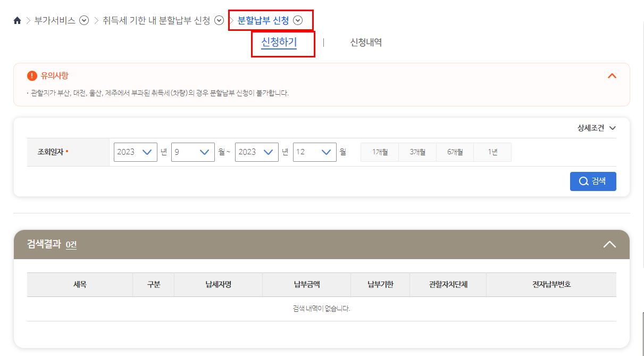
Task: Click the 검색 search button
Action: coord(592,181)
